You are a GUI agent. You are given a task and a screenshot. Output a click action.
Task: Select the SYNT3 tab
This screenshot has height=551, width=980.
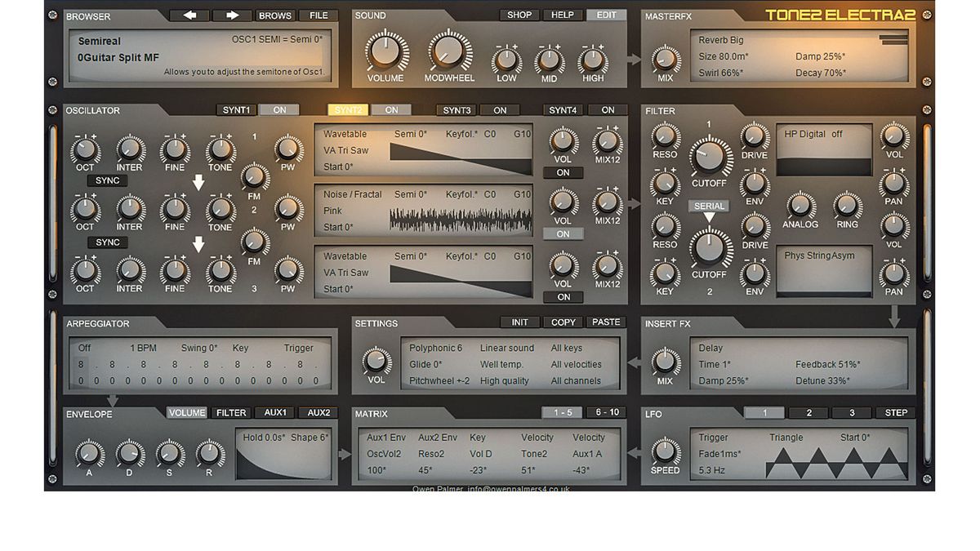pyautogui.click(x=457, y=110)
